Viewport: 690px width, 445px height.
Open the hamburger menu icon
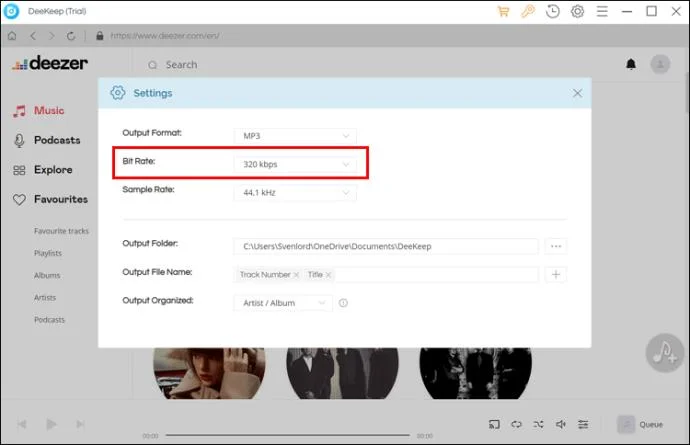pos(602,11)
